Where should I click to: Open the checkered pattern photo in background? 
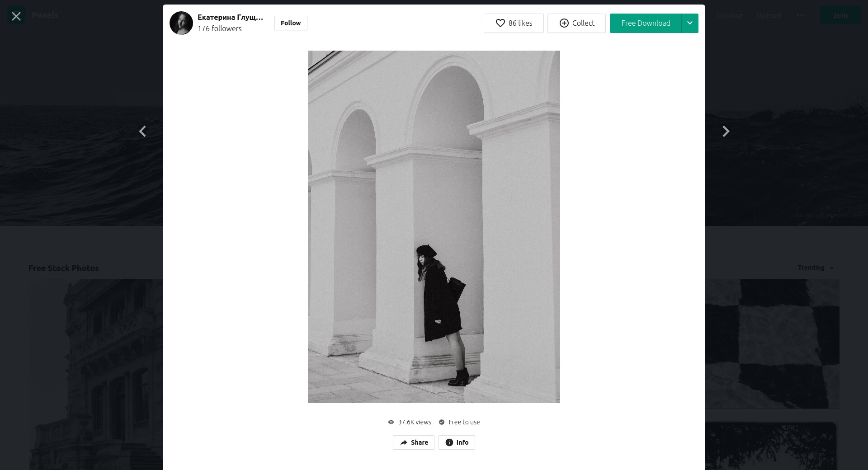pyautogui.click(x=772, y=343)
